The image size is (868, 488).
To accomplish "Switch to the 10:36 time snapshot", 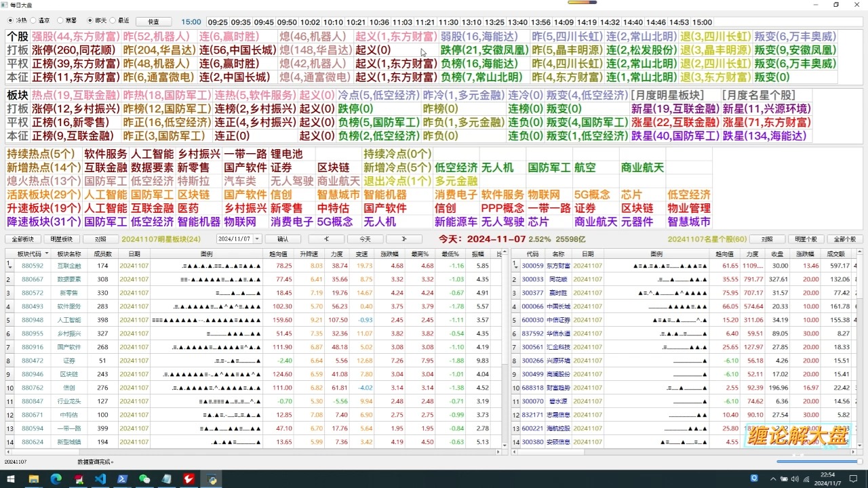I will coord(379,22).
